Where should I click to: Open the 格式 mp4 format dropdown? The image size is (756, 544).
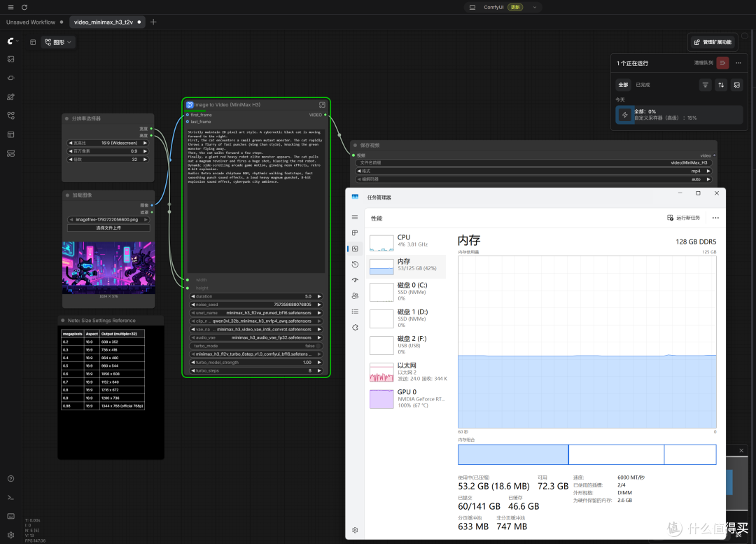pyautogui.click(x=533, y=172)
